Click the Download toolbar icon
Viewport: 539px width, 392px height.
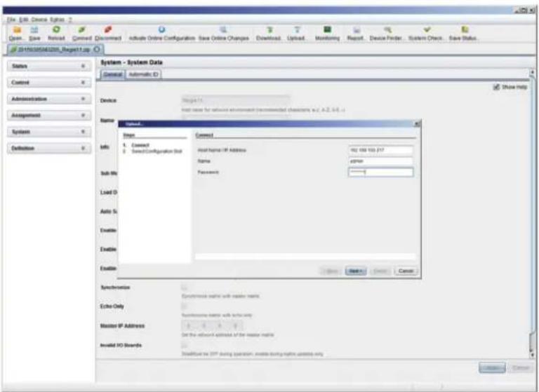point(269,29)
